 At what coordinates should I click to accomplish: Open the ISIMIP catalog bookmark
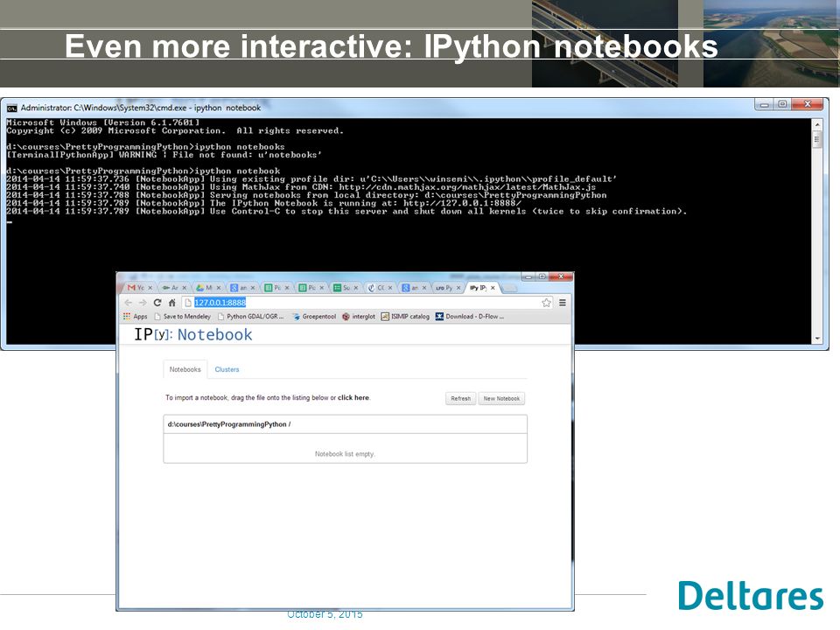(405, 317)
